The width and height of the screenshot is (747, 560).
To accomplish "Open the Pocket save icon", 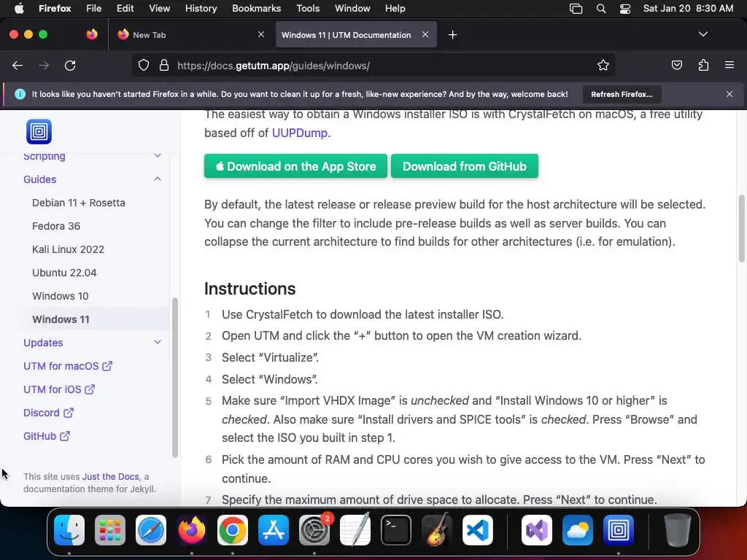I will (676, 65).
